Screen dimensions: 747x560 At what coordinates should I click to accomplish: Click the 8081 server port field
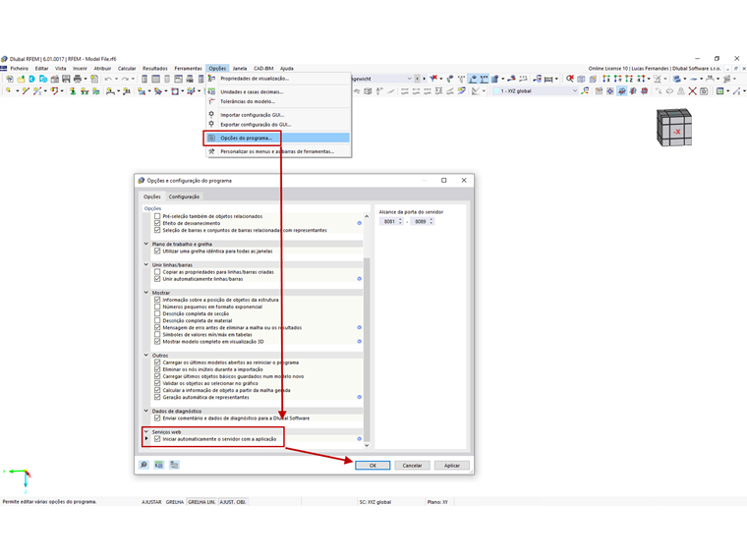pyautogui.click(x=389, y=221)
